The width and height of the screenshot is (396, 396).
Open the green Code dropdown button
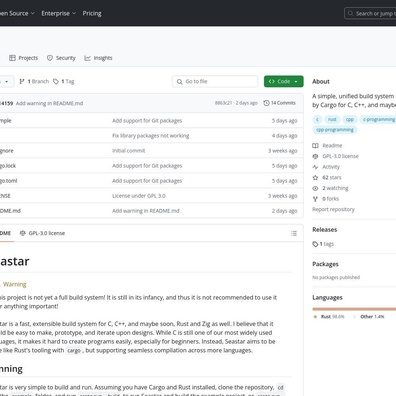click(x=284, y=81)
